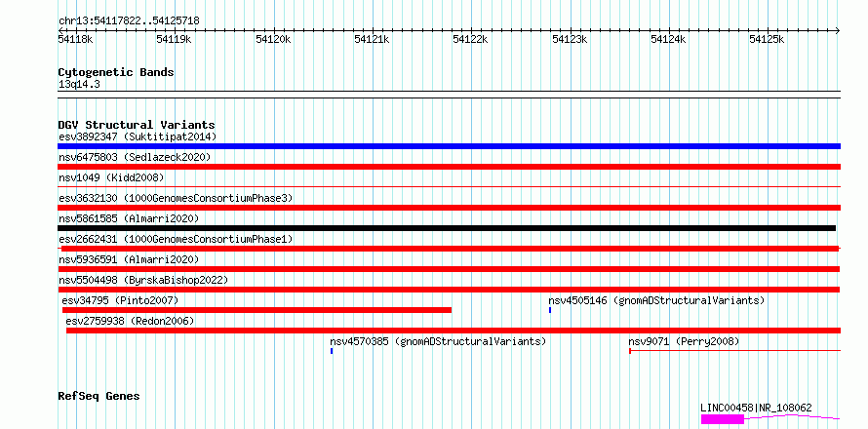Select nsv5936591 (Almarri2020) label
The height and width of the screenshot is (429, 868).
point(129,259)
